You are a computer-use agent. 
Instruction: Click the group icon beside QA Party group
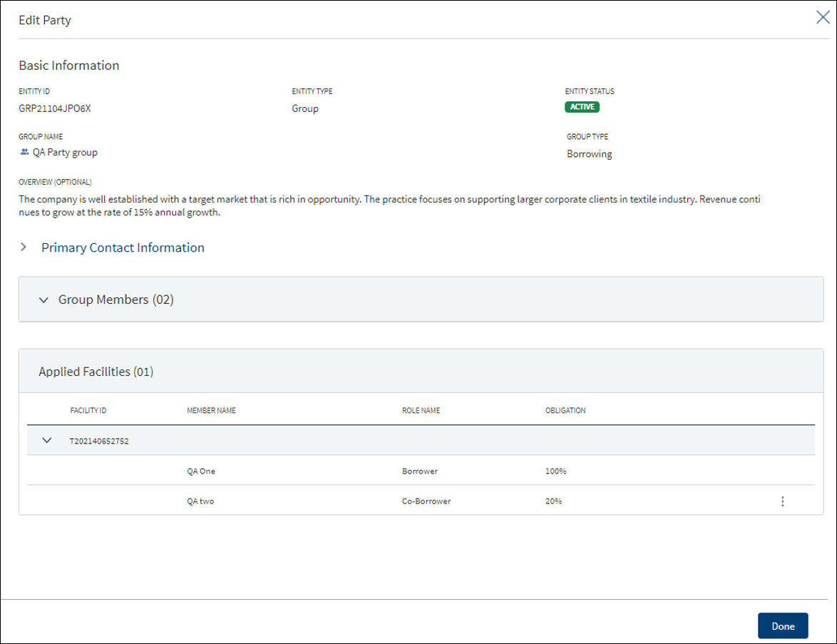click(24, 152)
